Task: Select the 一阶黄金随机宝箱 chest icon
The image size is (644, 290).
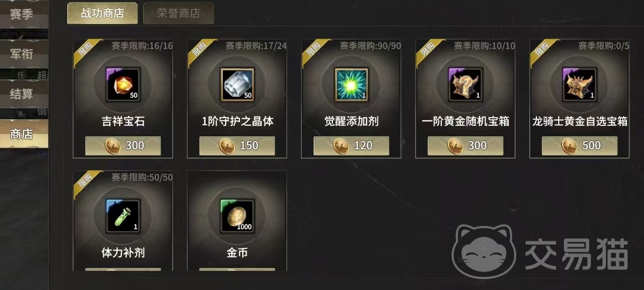Action: [x=465, y=85]
